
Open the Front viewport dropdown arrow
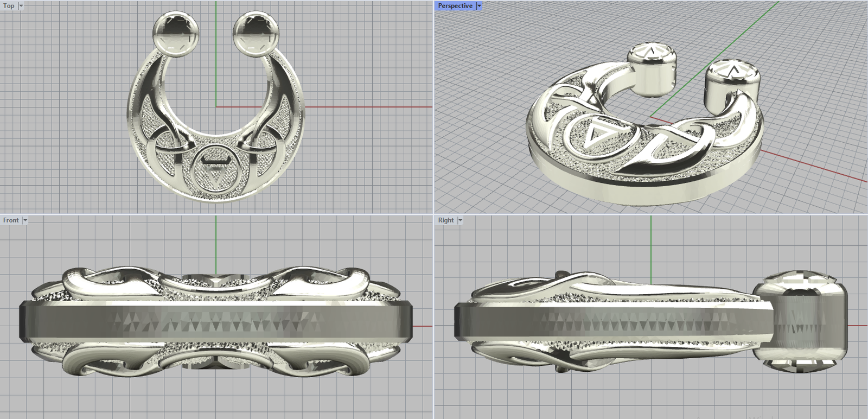tap(25, 220)
